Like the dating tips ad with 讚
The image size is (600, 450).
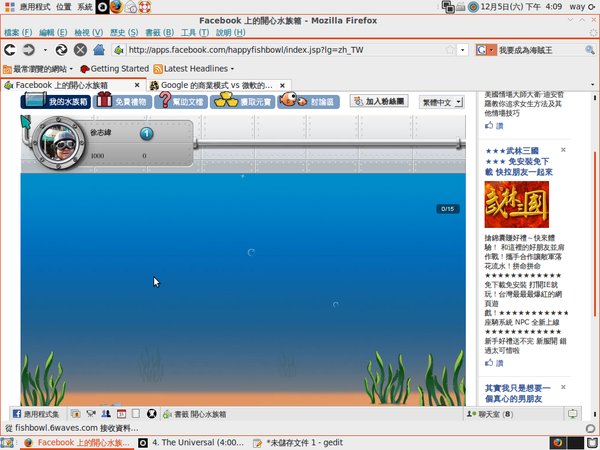[494, 126]
